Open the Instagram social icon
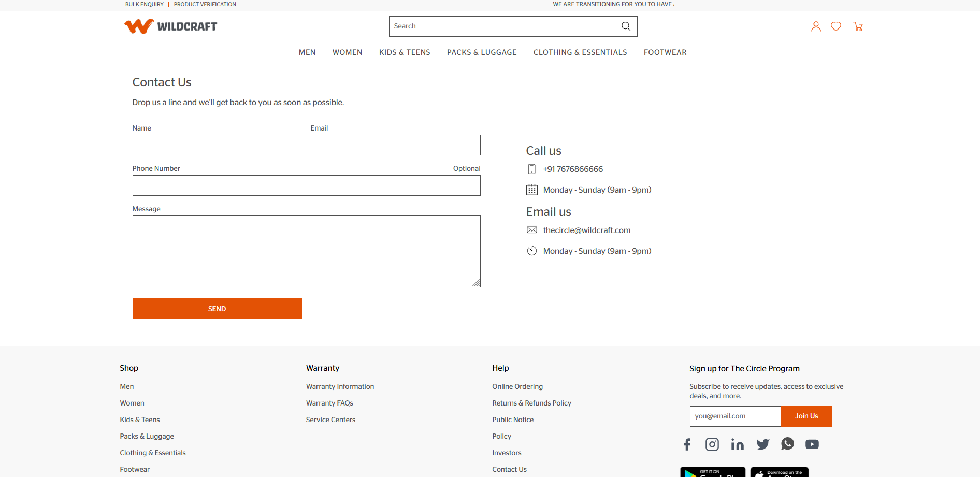Viewport: 980px width, 477px height. 712,444
